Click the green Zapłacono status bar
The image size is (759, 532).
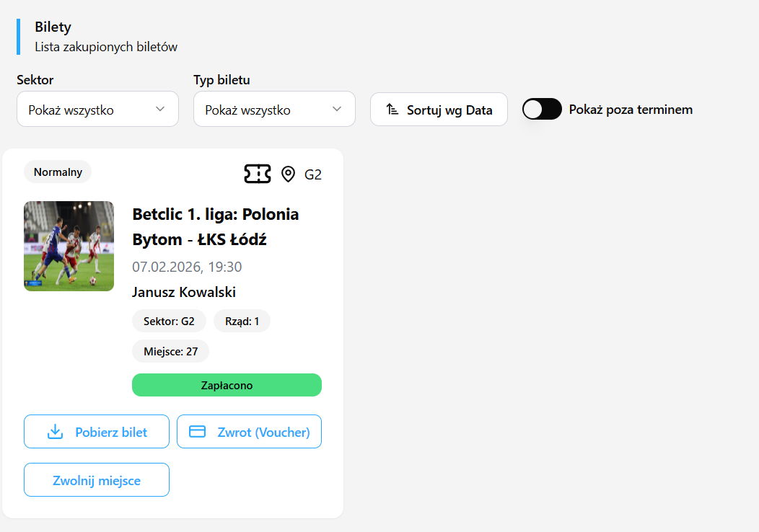point(227,385)
